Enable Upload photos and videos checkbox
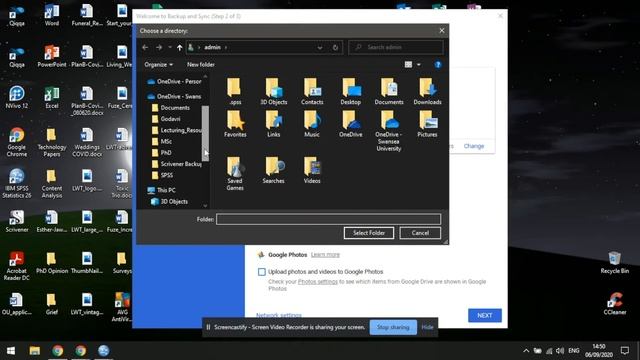Viewport: 640px width, 360px height. (262, 272)
